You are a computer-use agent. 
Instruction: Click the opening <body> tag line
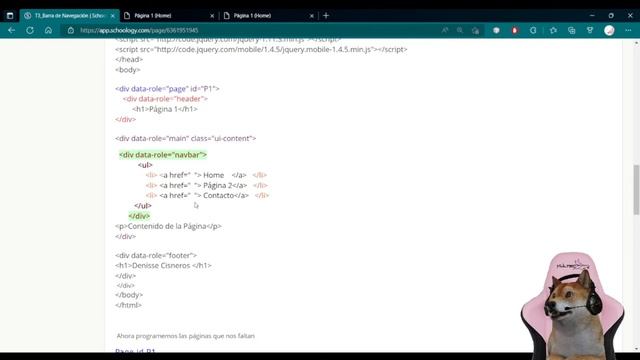[x=128, y=70]
